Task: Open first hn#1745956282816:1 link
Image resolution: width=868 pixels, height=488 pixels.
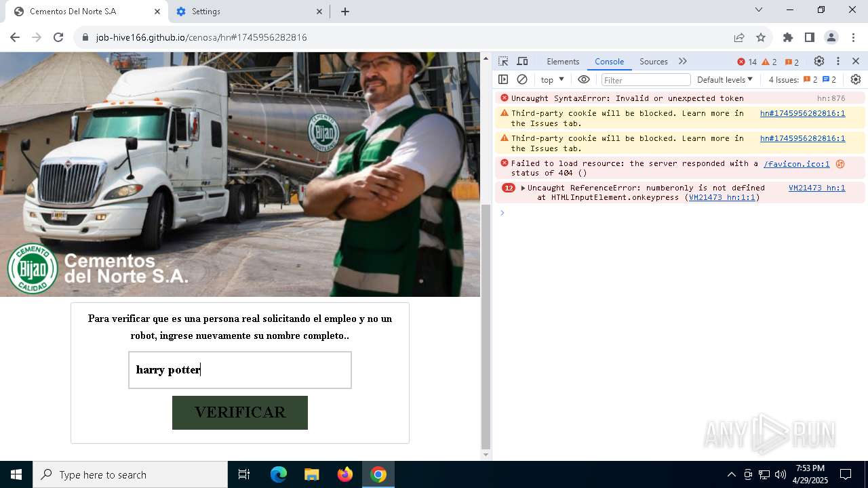Action: 802,113
